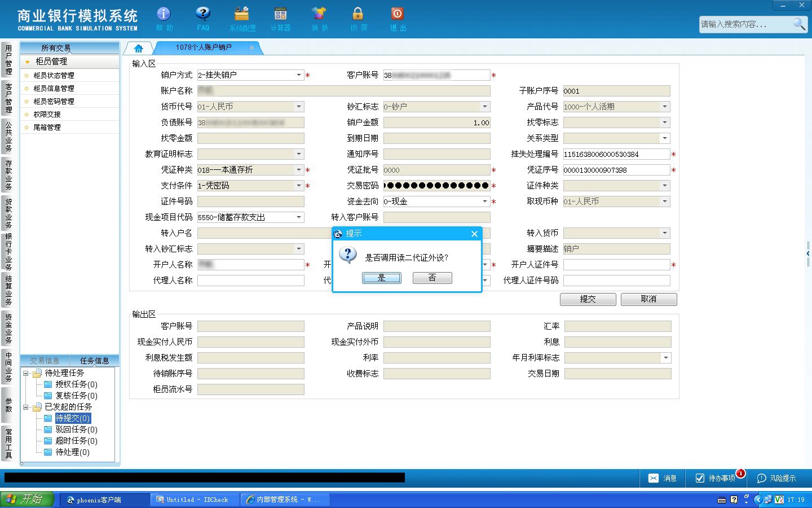Click the 凭证序号 input field
Screen dimensions: 812x508
click(x=617, y=170)
